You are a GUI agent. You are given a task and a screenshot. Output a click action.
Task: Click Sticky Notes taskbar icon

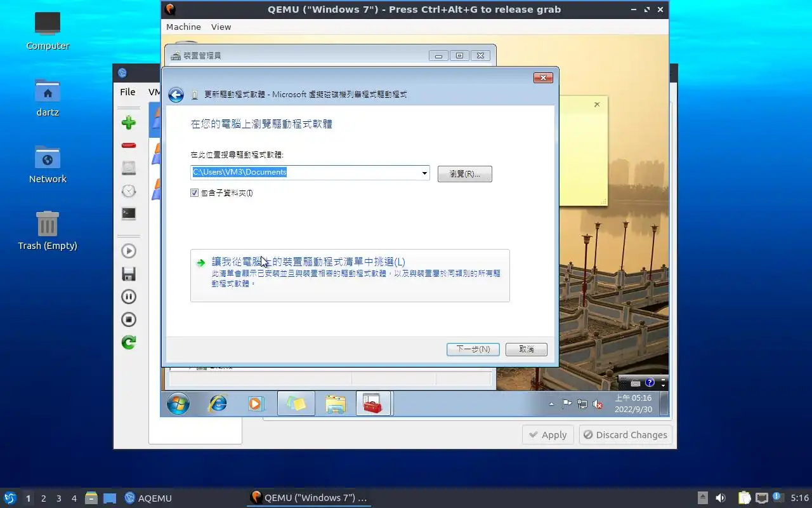coord(296,404)
